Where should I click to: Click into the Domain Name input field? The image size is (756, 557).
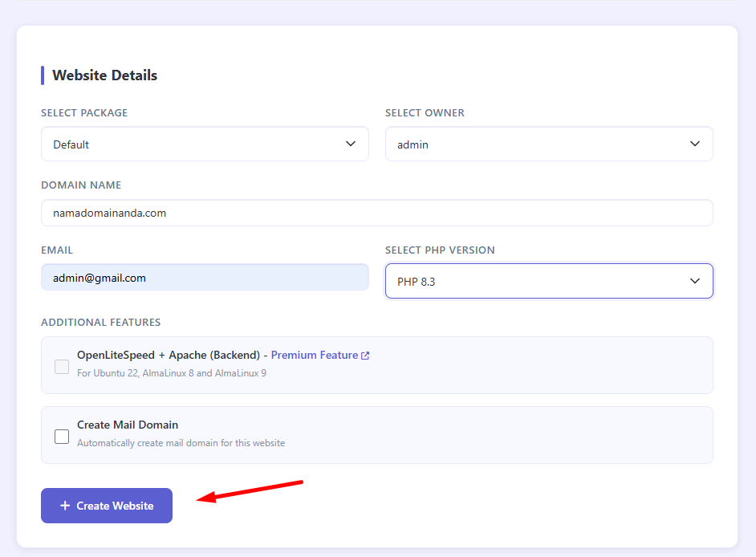tap(376, 213)
